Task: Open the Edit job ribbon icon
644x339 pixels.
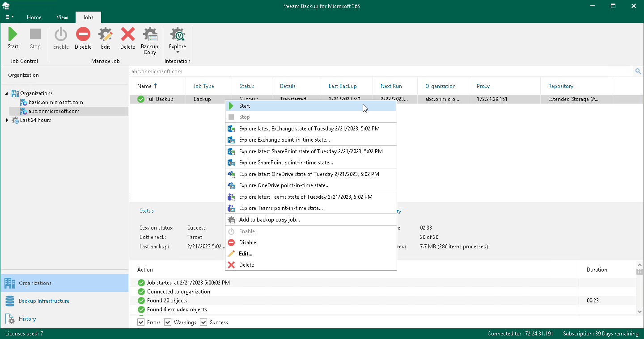Action: 106,35
